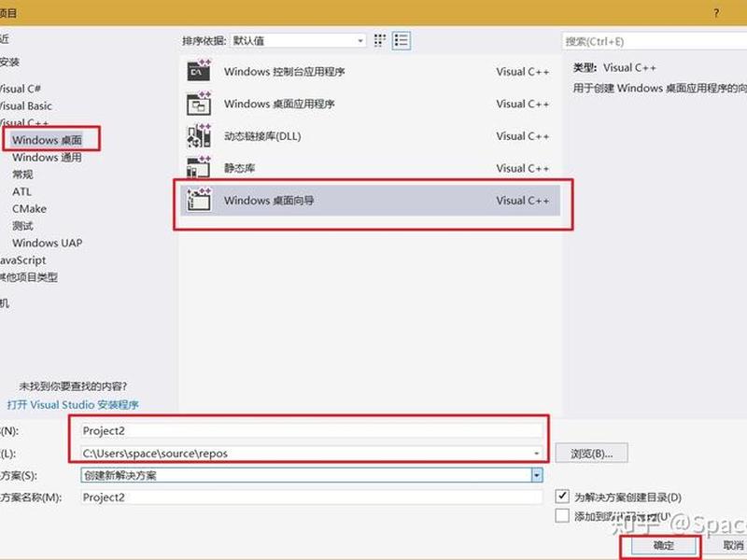747x560 pixels.
Task: Enable the 添加到源代码管理 checkbox
Action: [x=562, y=516]
